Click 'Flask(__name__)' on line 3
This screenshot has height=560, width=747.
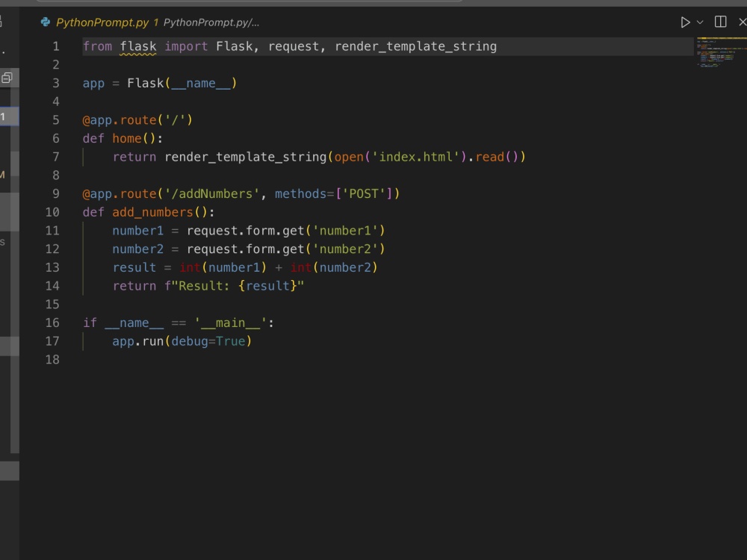tap(182, 84)
